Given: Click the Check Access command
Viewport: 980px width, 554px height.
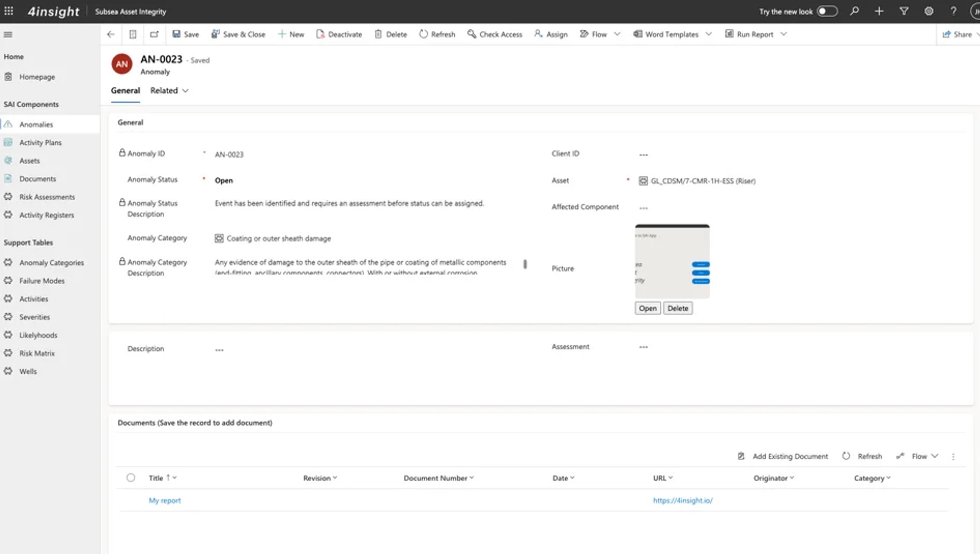Looking at the screenshot, I should coord(495,34).
